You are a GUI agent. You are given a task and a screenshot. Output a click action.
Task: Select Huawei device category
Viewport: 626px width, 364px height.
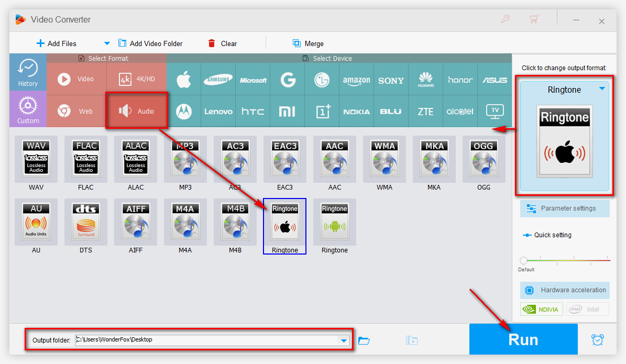[x=425, y=79]
